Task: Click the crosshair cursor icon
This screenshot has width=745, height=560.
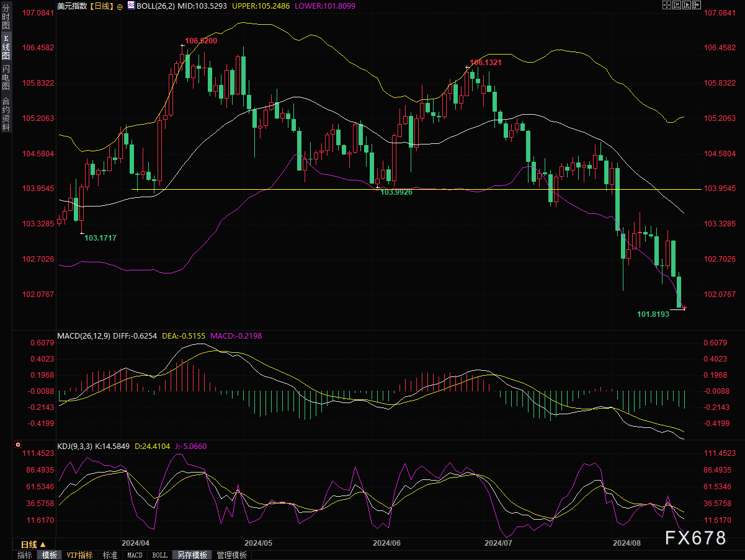Action: click(667, 5)
